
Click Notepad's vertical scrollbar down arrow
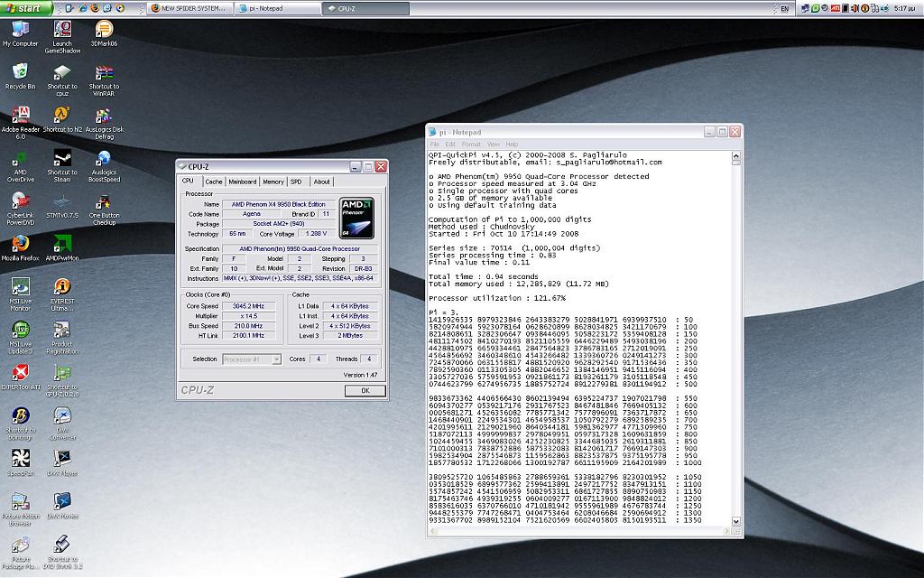(735, 521)
